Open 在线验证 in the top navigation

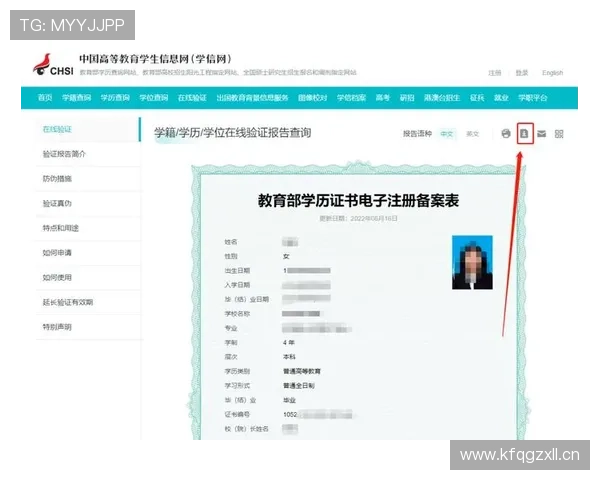[192, 98]
